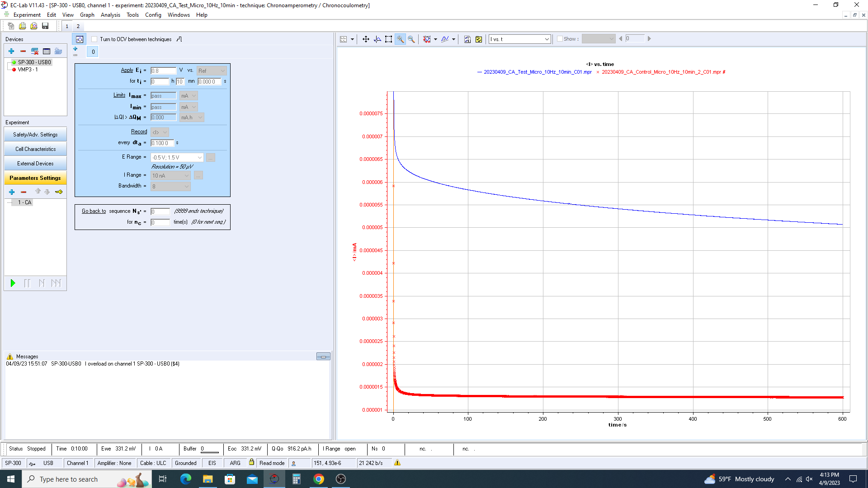Expand the E Range dropdown
Viewport: 868px width, 488px height.
pos(199,158)
